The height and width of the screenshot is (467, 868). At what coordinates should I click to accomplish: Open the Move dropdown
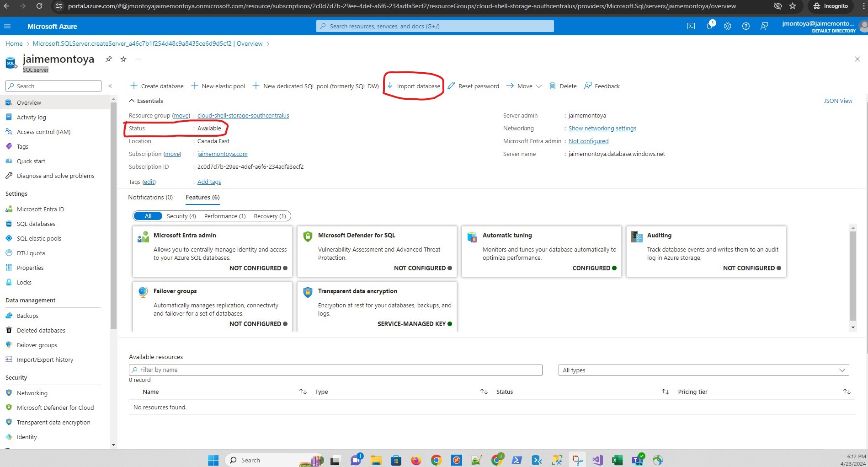pos(524,86)
